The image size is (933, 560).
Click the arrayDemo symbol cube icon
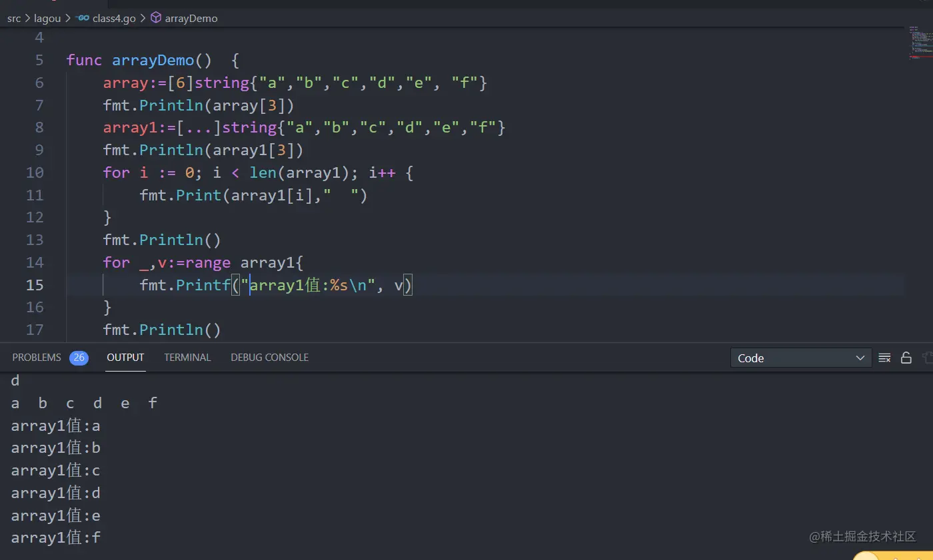(155, 18)
